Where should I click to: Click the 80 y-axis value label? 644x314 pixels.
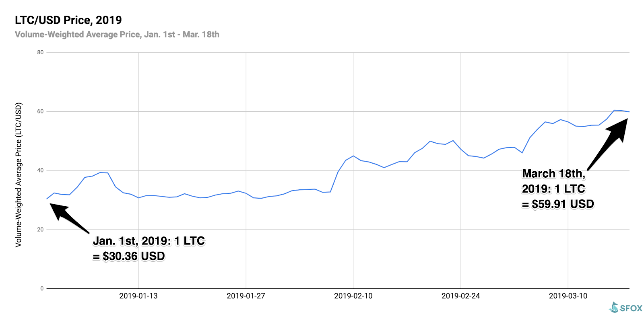coord(40,52)
